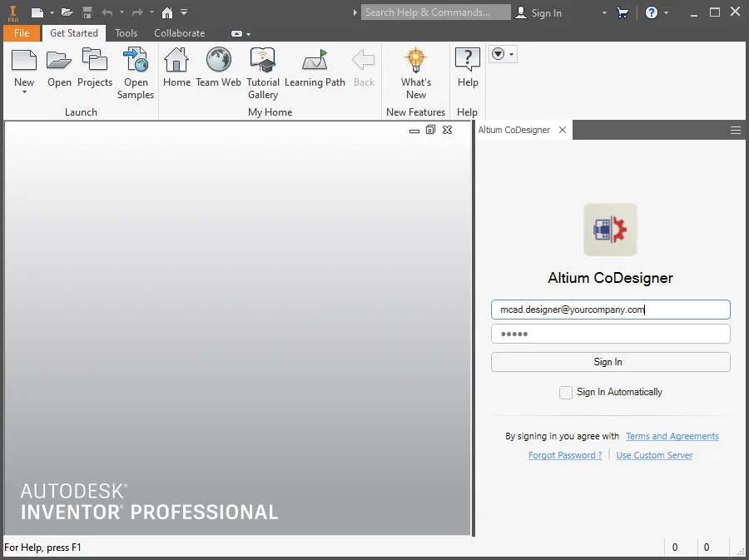Click Open Samples in Launch panel
This screenshot has height=560, width=749.
136,73
